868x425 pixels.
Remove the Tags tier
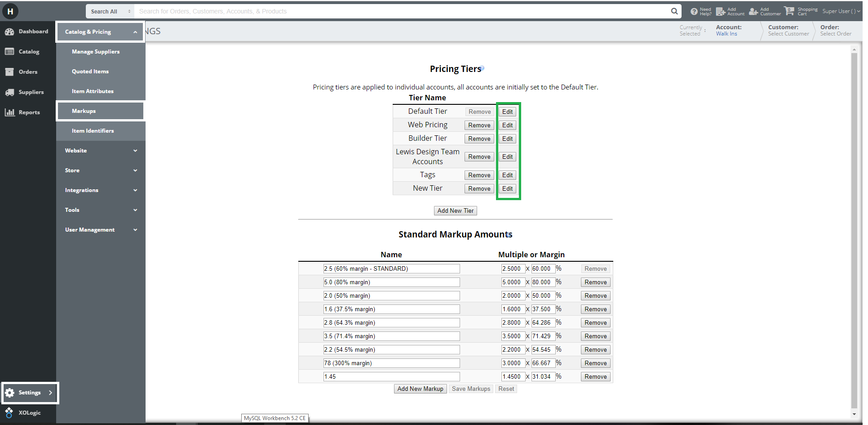tap(479, 175)
